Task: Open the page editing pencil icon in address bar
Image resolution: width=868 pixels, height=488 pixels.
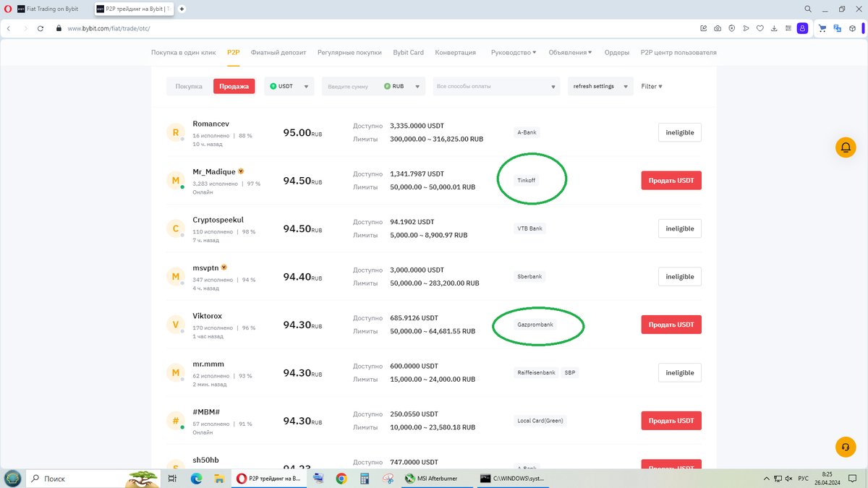Action: point(704,28)
